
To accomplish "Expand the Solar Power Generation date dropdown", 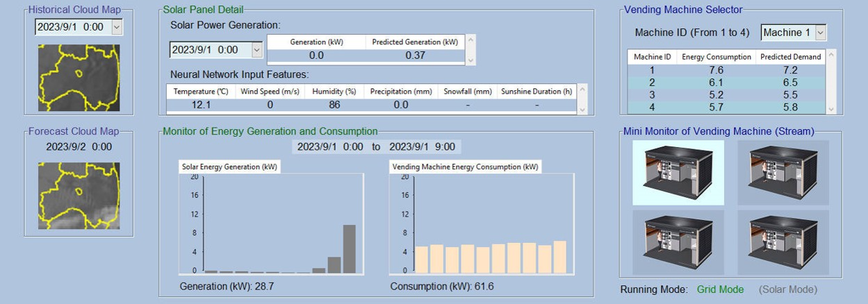I will click(257, 50).
